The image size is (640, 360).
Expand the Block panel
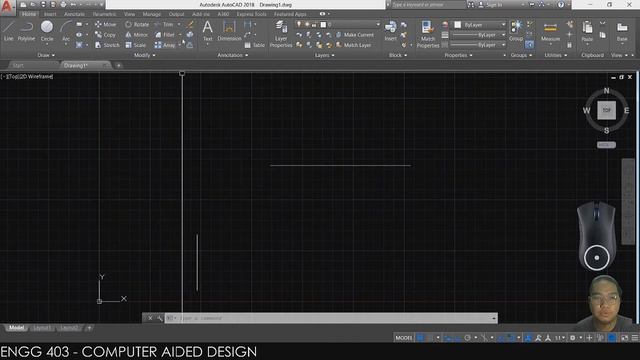[x=398, y=55]
